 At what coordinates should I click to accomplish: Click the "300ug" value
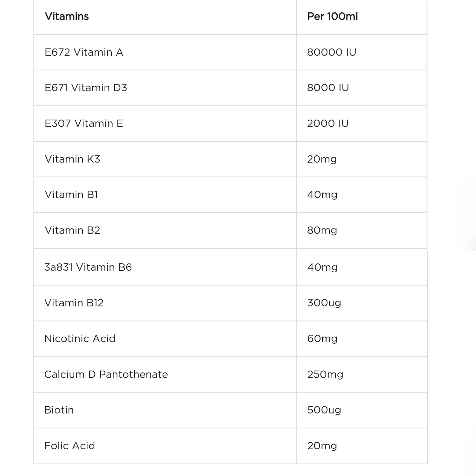(324, 303)
